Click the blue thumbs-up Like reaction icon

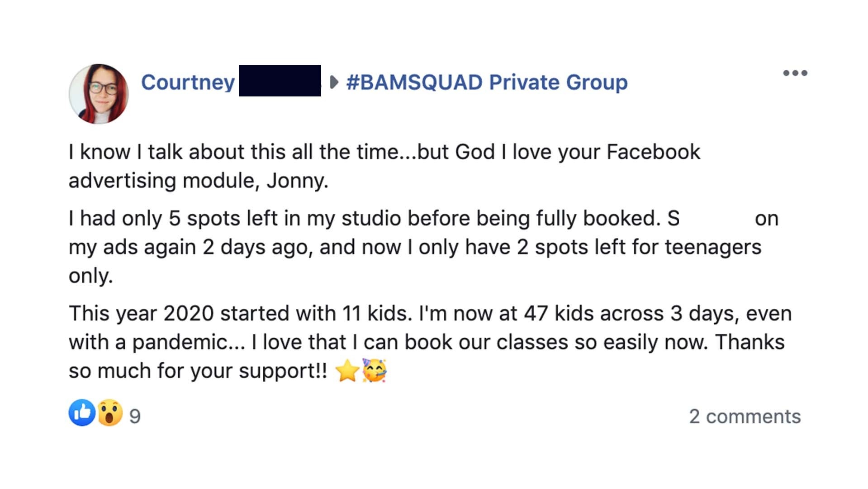coord(82,412)
